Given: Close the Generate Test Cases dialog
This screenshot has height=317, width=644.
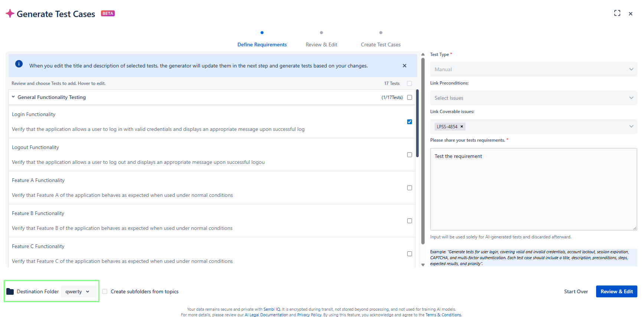Looking at the screenshot, I should click(630, 14).
